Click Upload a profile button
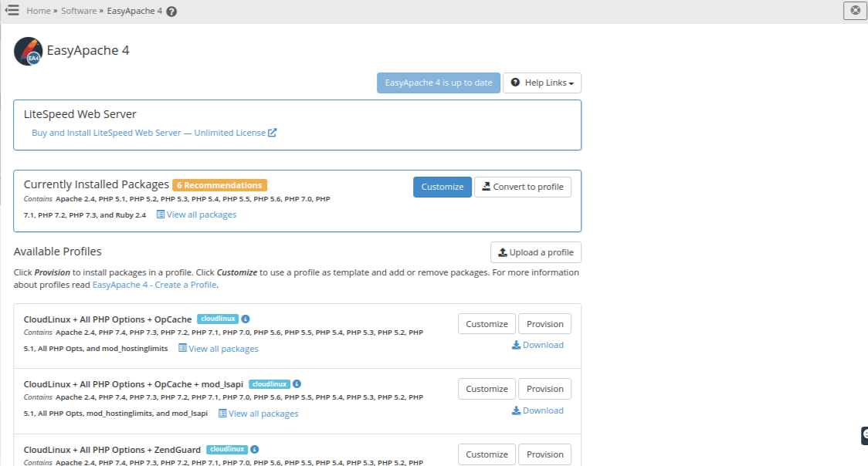This screenshot has height=466, width=868. 536,252
